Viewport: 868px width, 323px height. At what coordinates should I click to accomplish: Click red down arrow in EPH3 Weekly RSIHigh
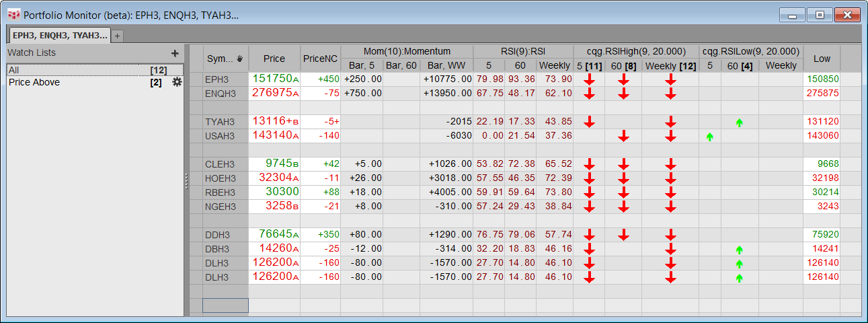(x=670, y=79)
